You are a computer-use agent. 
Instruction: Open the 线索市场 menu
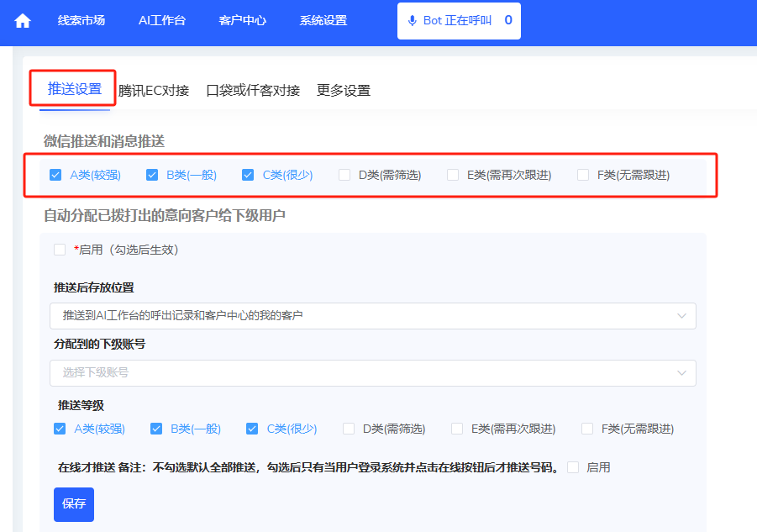tap(81, 21)
